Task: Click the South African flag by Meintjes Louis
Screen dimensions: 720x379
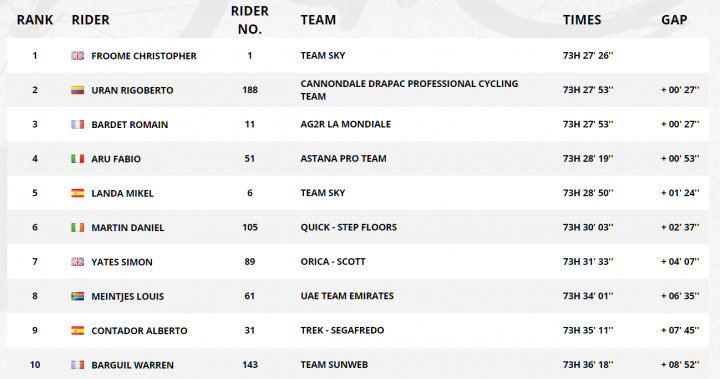Action: [77, 296]
